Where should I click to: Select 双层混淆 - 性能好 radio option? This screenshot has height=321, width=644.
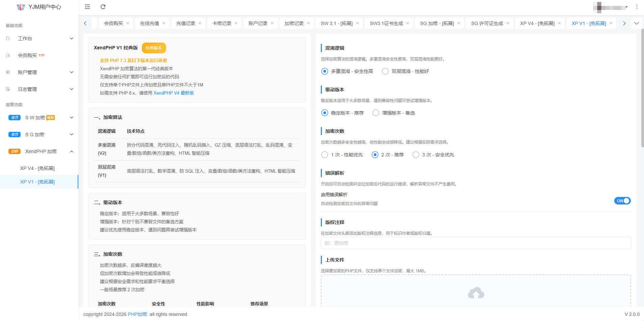click(x=385, y=71)
